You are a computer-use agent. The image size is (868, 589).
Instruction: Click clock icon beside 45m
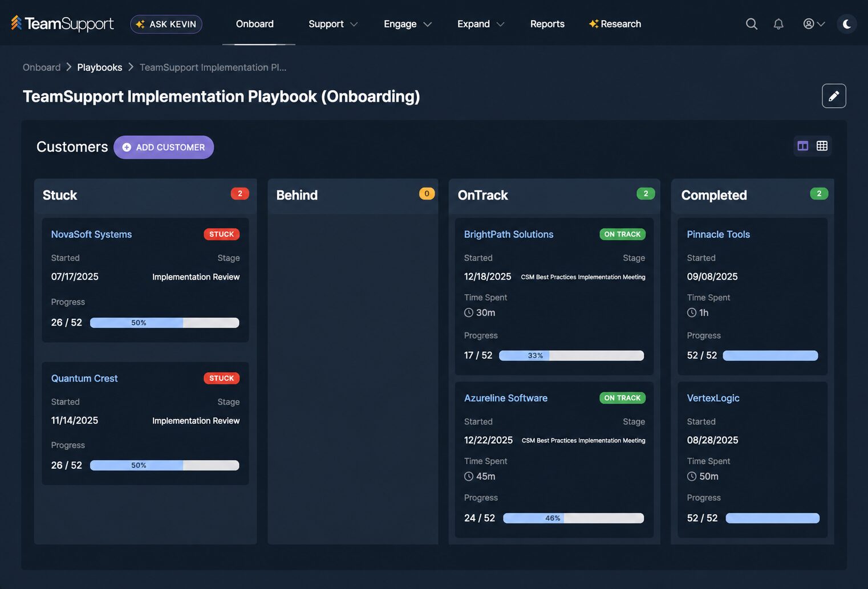click(x=469, y=476)
